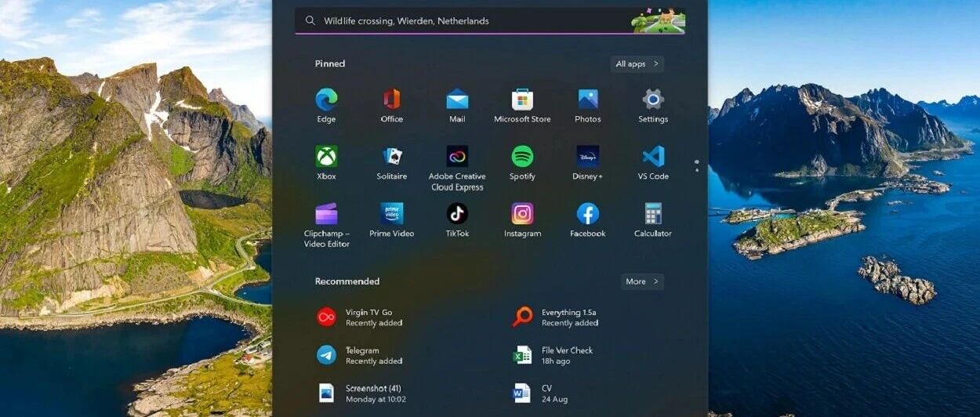Launch Adobe Creative Cloud Express

pyautogui.click(x=457, y=157)
